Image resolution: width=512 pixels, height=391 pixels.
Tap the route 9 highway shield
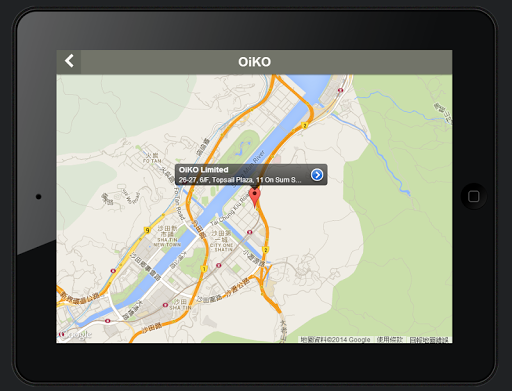click(x=147, y=230)
